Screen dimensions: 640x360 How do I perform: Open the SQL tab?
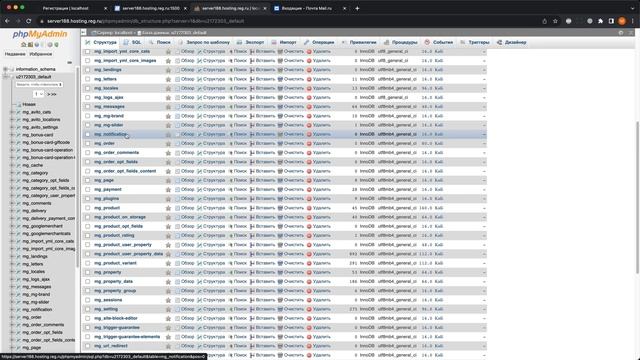(133, 42)
